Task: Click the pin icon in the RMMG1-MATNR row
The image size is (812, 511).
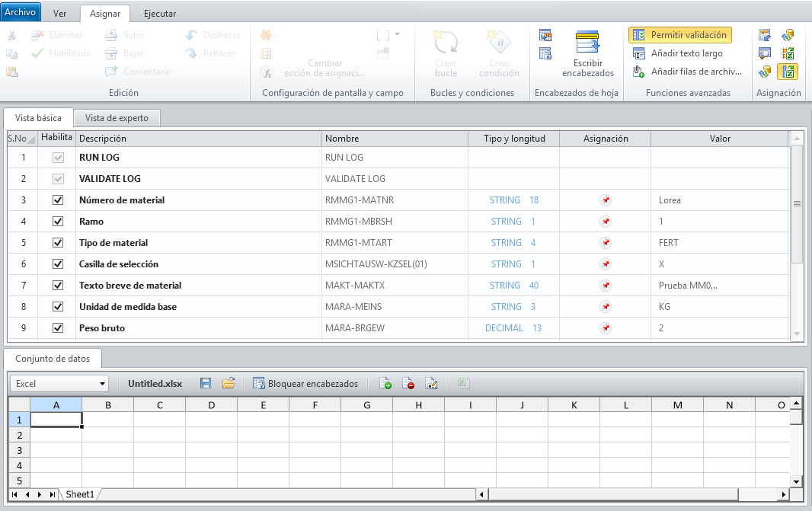Action: point(606,200)
